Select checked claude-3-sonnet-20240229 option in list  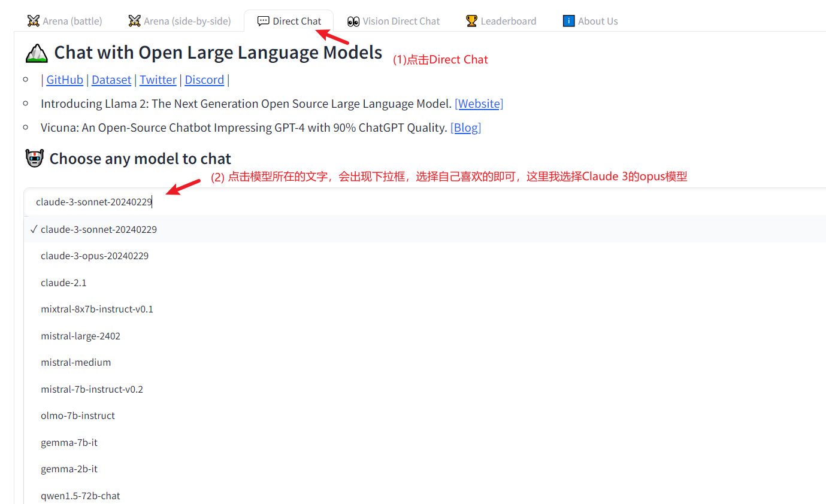(425, 229)
